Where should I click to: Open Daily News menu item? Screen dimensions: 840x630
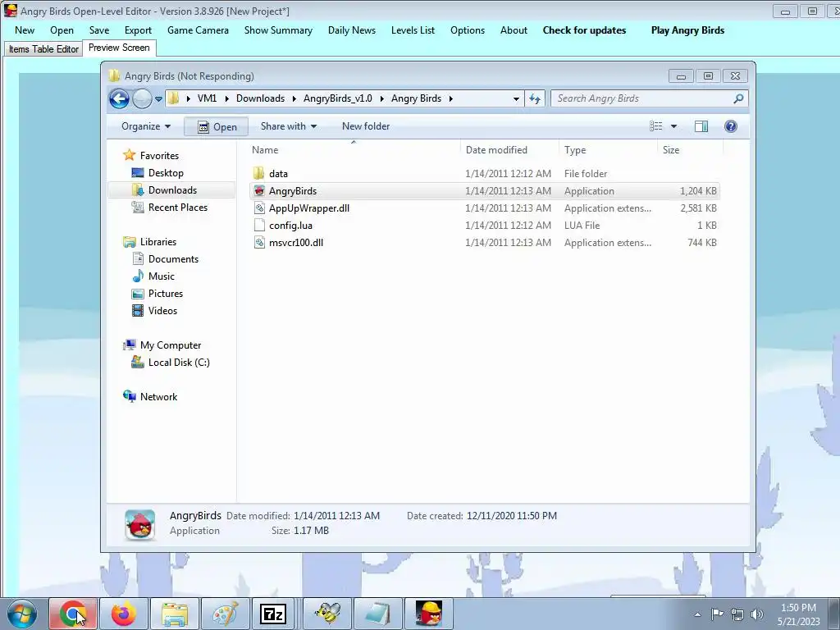pyautogui.click(x=352, y=30)
